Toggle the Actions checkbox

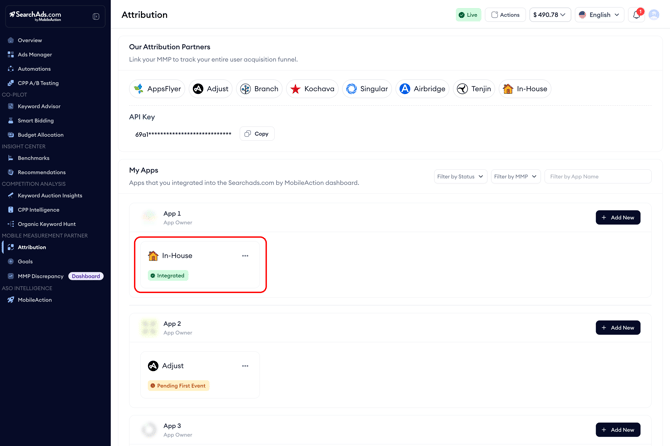click(494, 15)
